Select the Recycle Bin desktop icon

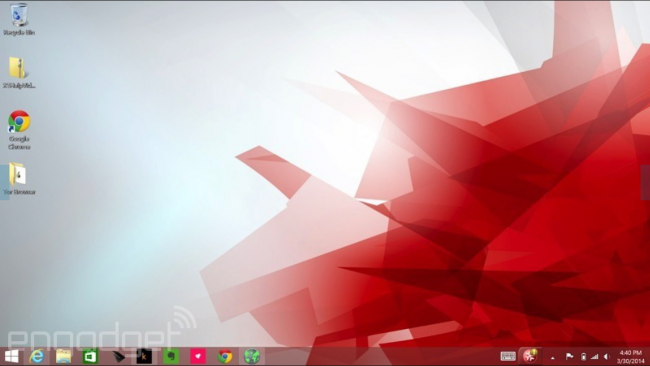click(x=19, y=19)
